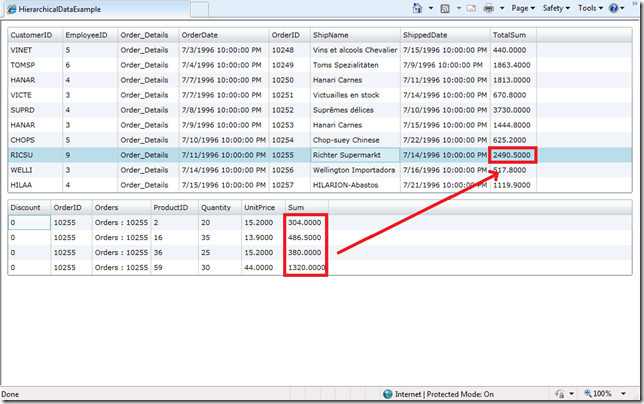Click the blue Help question mark icon
The image size is (644, 404).
(x=613, y=8)
